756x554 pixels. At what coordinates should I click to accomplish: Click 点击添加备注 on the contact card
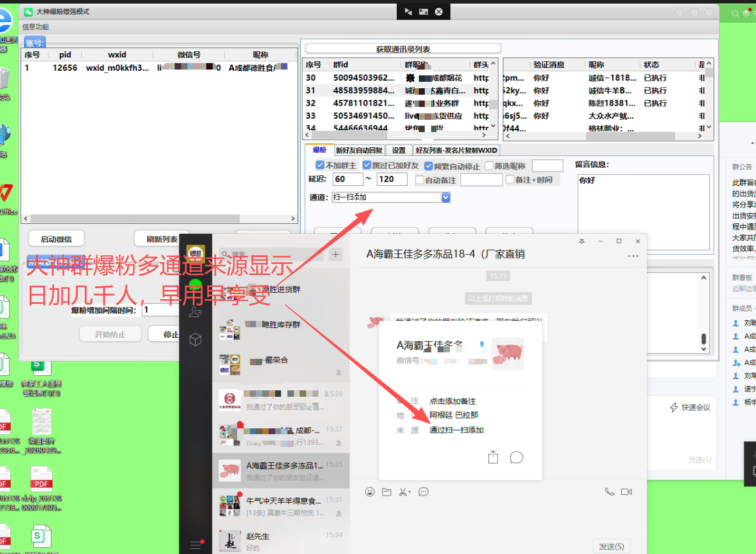(x=453, y=401)
